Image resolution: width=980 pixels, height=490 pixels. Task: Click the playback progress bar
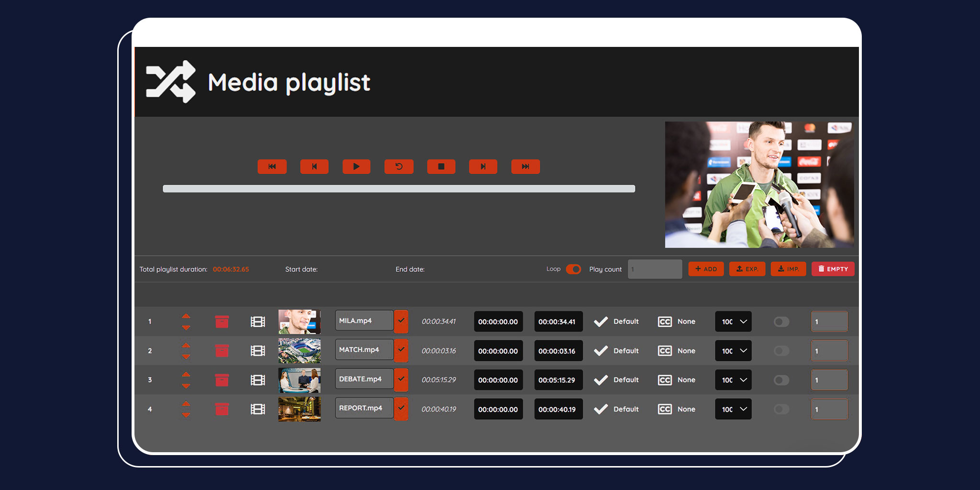[399, 189]
